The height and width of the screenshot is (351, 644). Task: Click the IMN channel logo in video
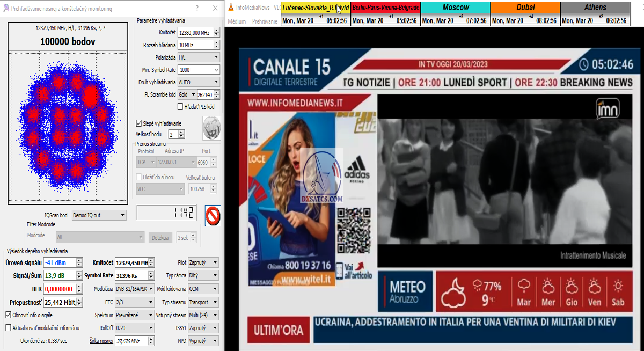[x=608, y=109]
